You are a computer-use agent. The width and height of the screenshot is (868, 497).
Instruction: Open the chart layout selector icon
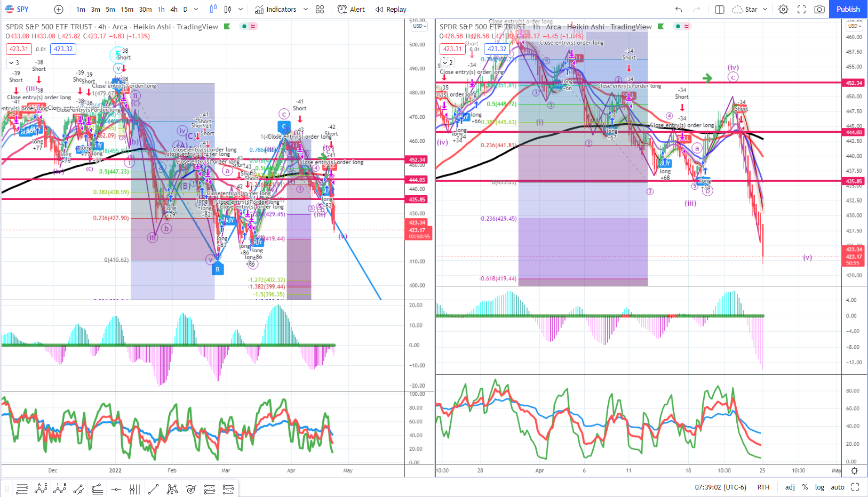[719, 9]
